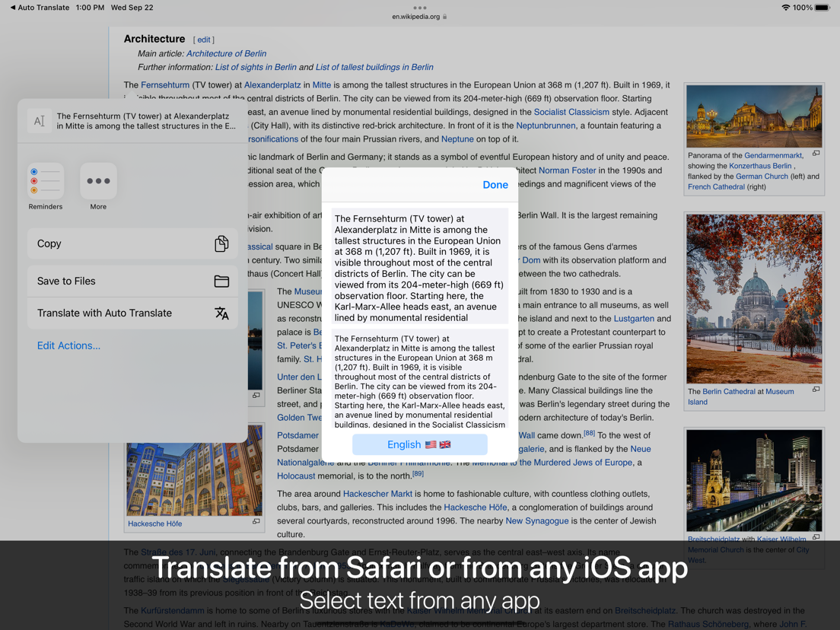
Task: Follow the Neptunbrunnen link
Action: [x=546, y=126]
